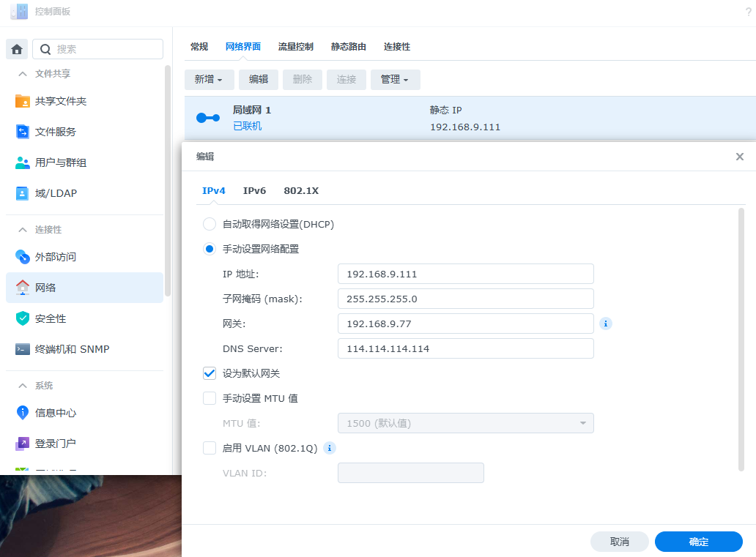Select the IPv6 tab in dialog
The width and height of the screenshot is (756, 557).
point(255,191)
